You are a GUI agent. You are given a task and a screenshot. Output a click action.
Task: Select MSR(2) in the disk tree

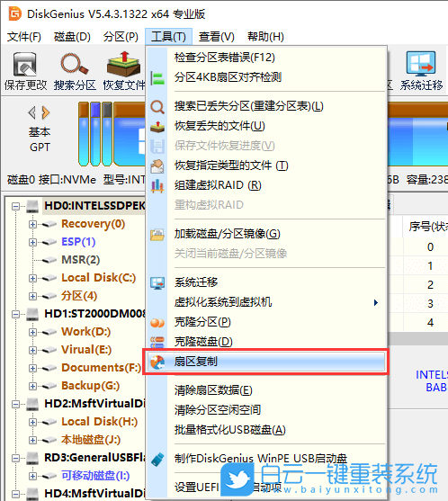pos(81,260)
